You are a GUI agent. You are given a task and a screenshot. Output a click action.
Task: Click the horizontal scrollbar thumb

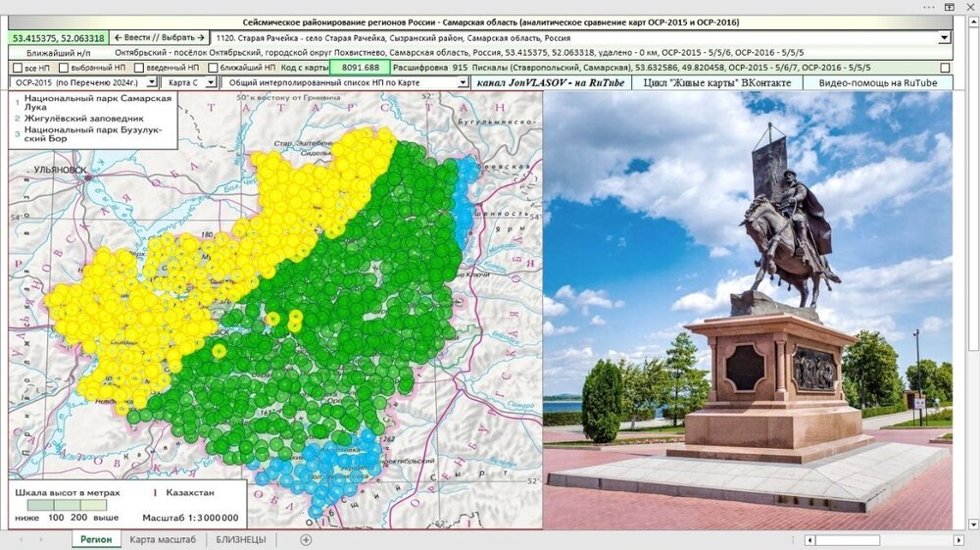848,540
